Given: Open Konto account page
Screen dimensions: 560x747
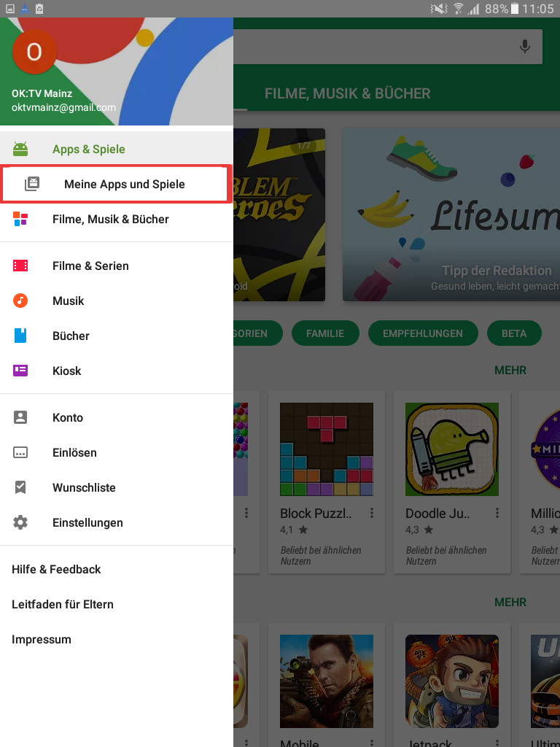Looking at the screenshot, I should [x=117, y=417].
